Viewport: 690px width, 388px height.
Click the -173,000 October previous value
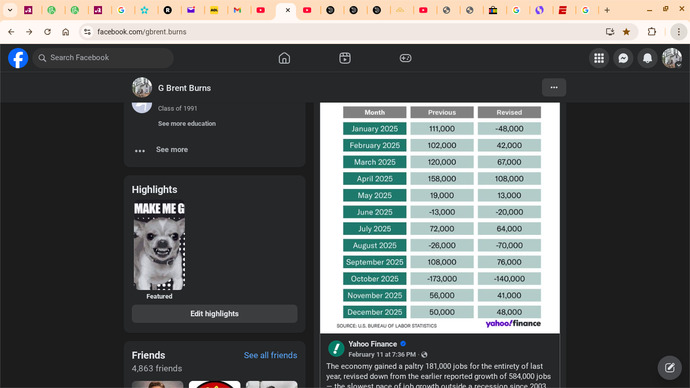point(442,279)
